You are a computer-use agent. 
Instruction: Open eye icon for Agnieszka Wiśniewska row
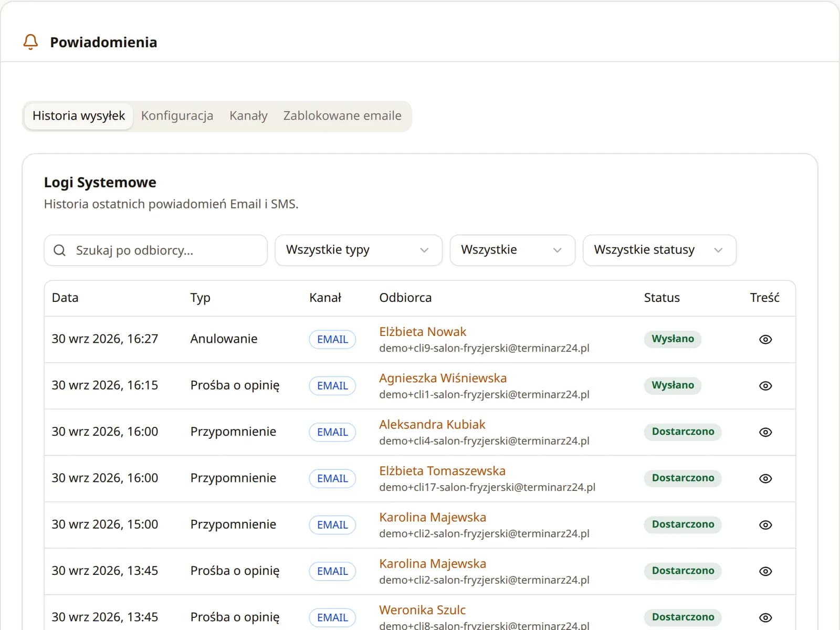[765, 386]
